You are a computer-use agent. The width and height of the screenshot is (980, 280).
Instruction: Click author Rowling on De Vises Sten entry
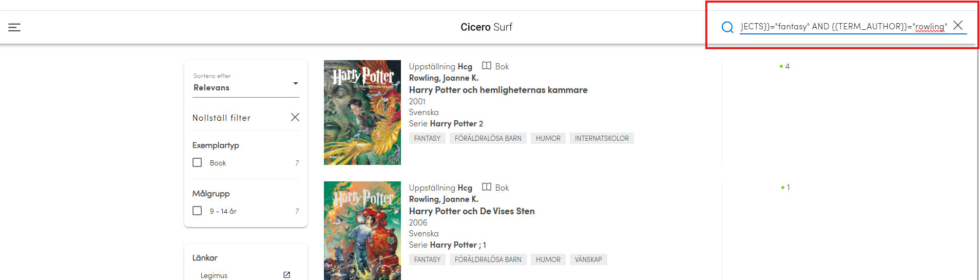pyautogui.click(x=444, y=199)
